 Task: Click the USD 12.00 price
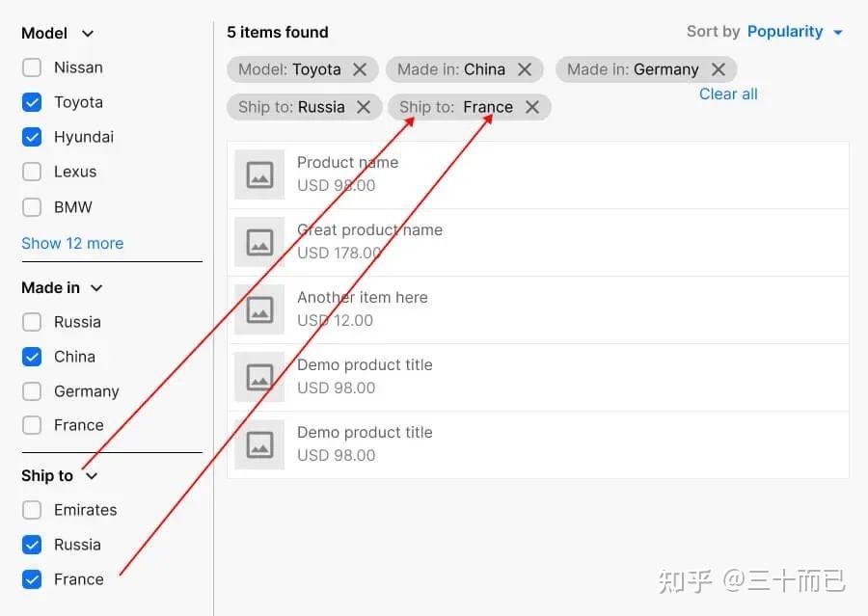coord(335,320)
